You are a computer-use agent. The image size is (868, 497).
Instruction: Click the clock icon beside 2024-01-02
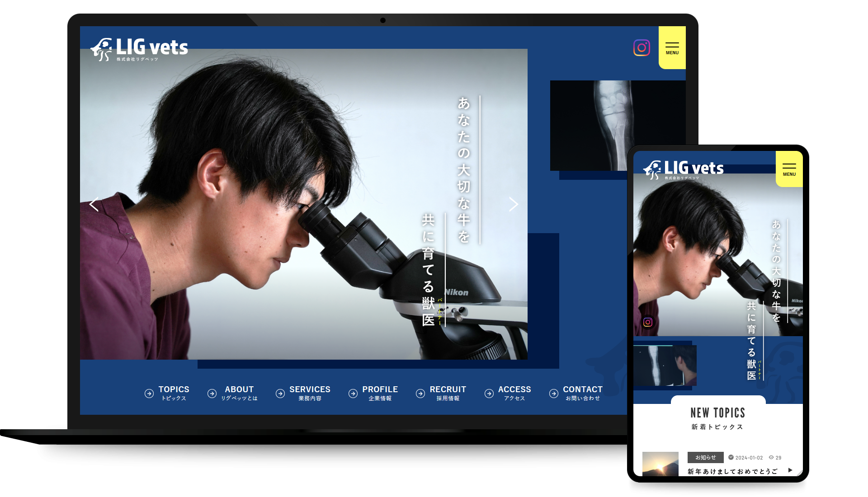(x=731, y=457)
